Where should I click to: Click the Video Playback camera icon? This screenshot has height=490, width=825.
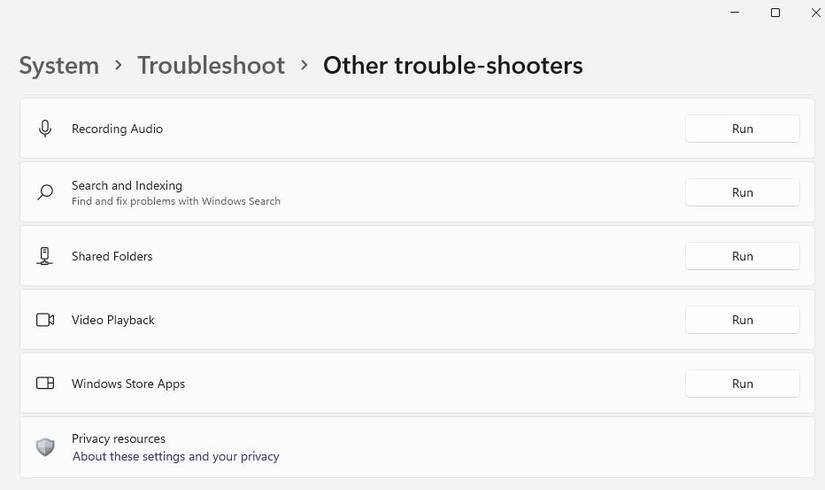[45, 320]
